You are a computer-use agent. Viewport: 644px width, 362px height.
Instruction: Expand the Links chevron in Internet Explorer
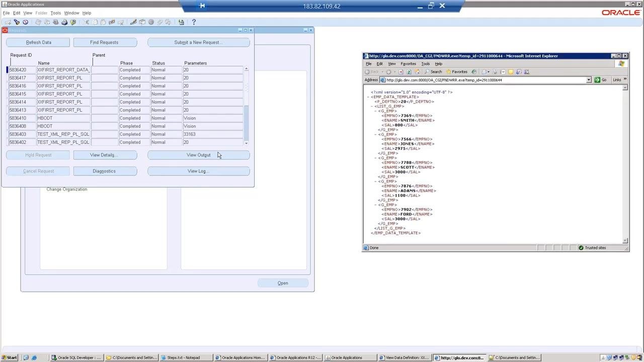(x=625, y=79)
